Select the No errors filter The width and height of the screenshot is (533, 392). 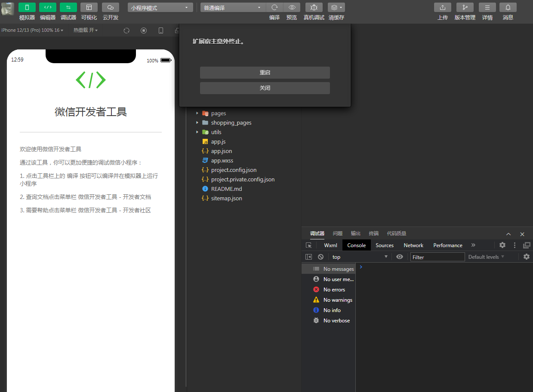pyautogui.click(x=329, y=290)
